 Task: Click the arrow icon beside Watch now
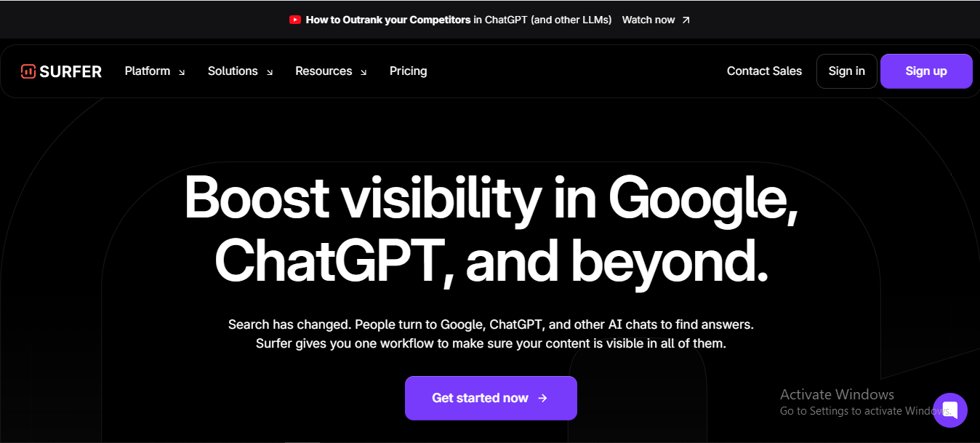point(686,20)
